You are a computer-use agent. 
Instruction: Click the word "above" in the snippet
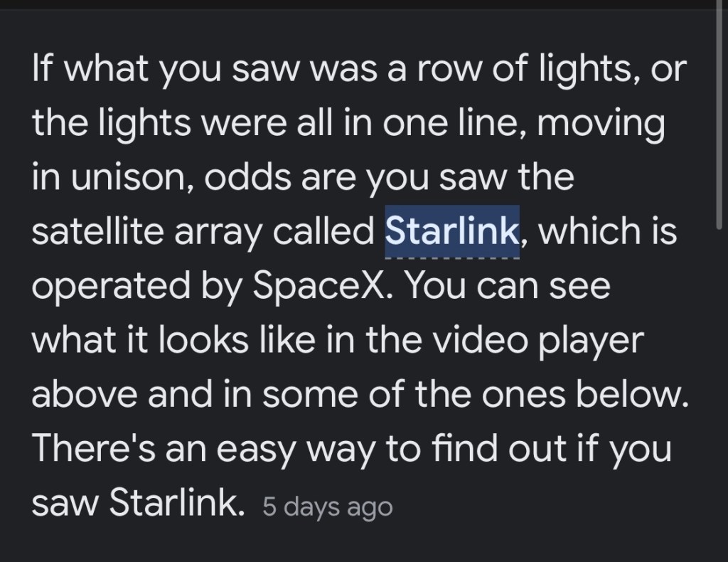[83, 395]
